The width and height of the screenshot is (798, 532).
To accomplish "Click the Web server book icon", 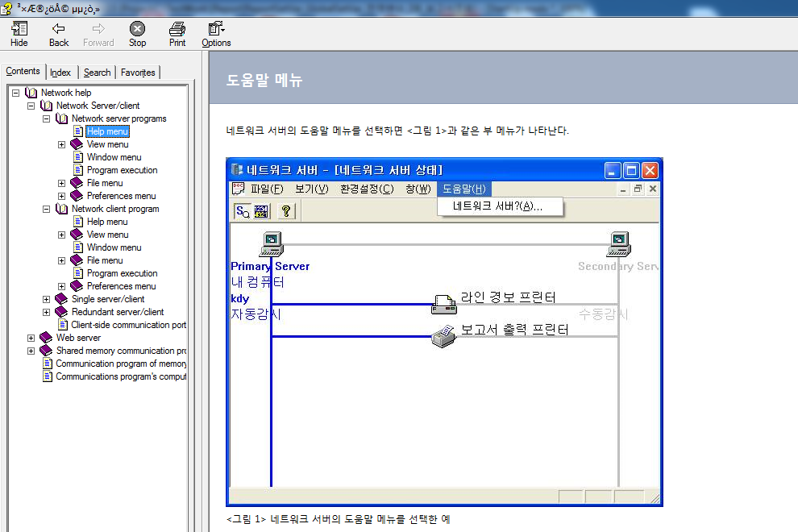I will click(46, 338).
